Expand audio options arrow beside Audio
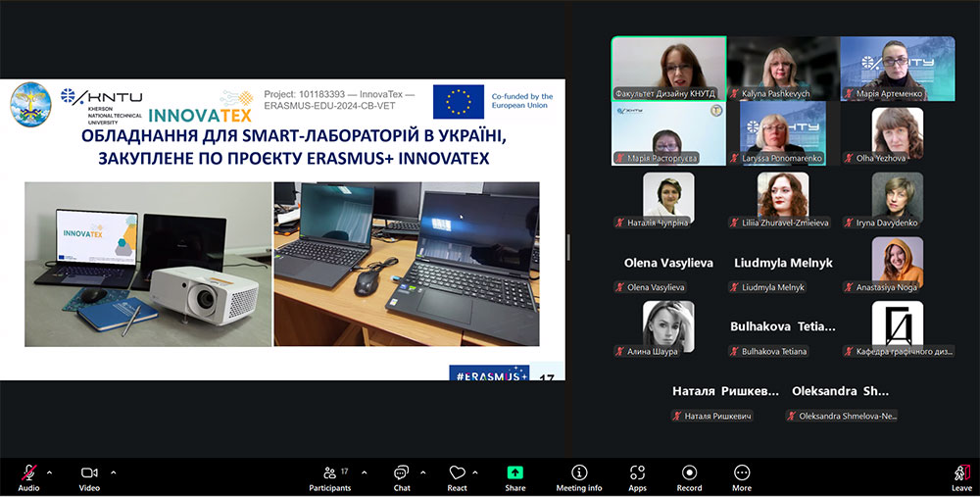 pyautogui.click(x=50, y=472)
